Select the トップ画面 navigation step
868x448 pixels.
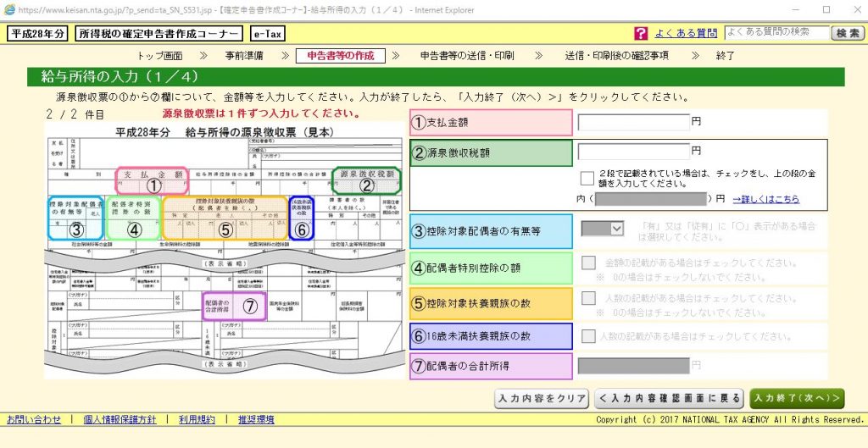(159, 56)
